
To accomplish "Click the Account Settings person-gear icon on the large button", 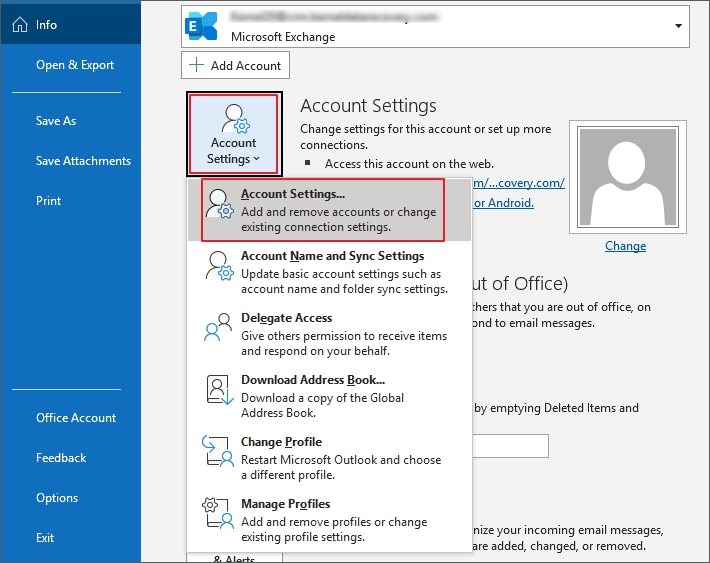I will pos(235,119).
